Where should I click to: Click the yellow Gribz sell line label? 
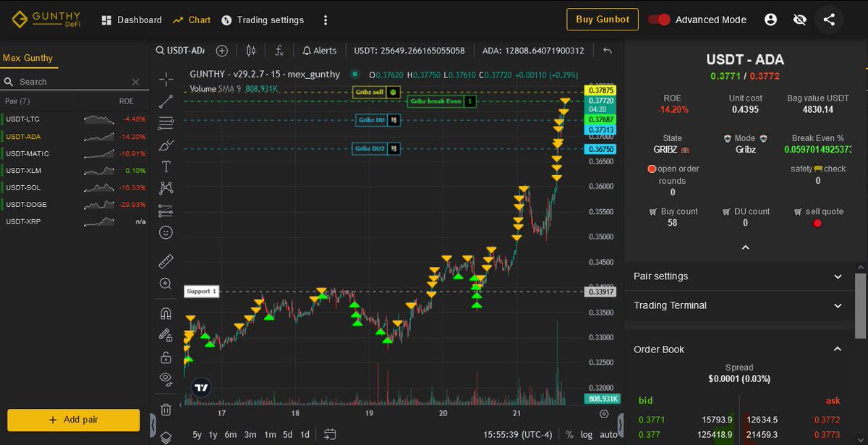point(376,92)
